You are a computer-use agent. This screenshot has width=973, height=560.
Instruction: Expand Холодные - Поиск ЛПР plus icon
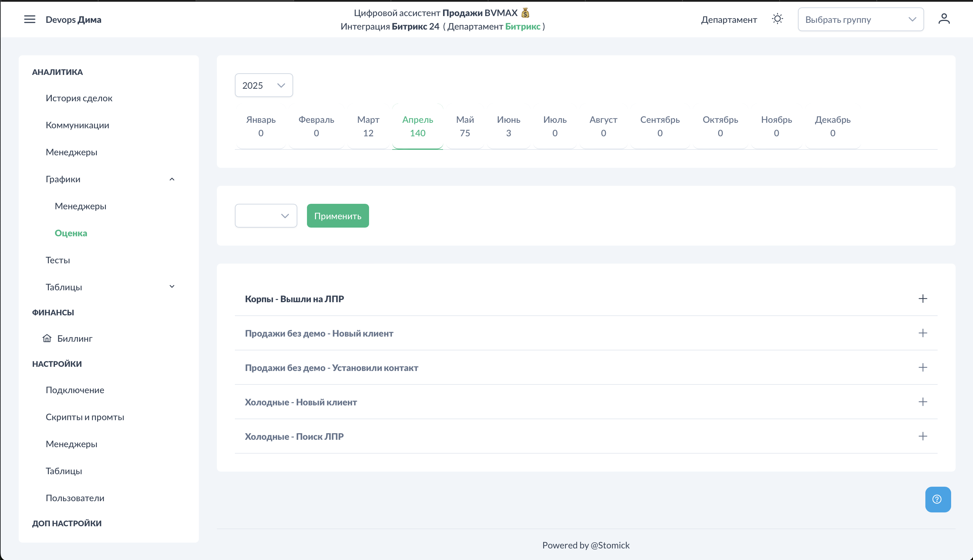(922, 436)
